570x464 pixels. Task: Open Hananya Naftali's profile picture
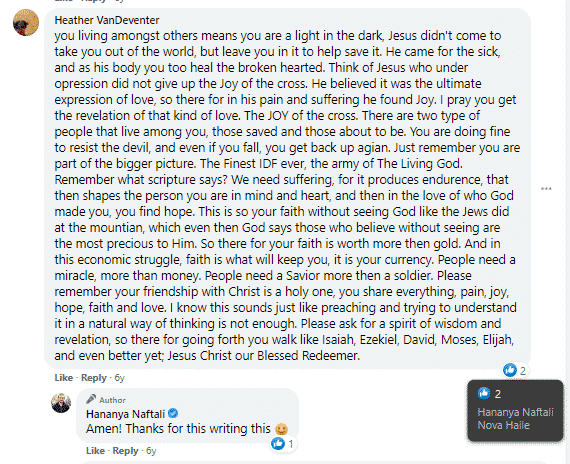click(x=61, y=403)
